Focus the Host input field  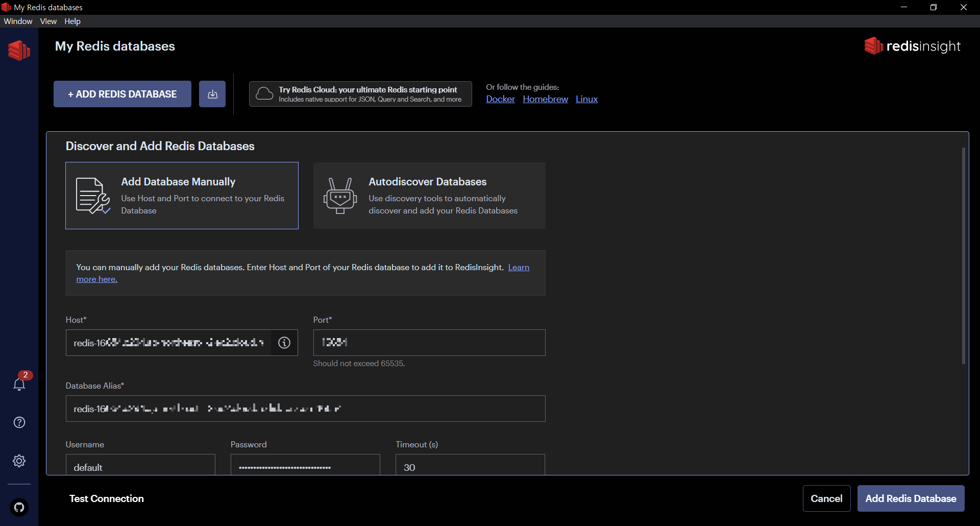168,343
